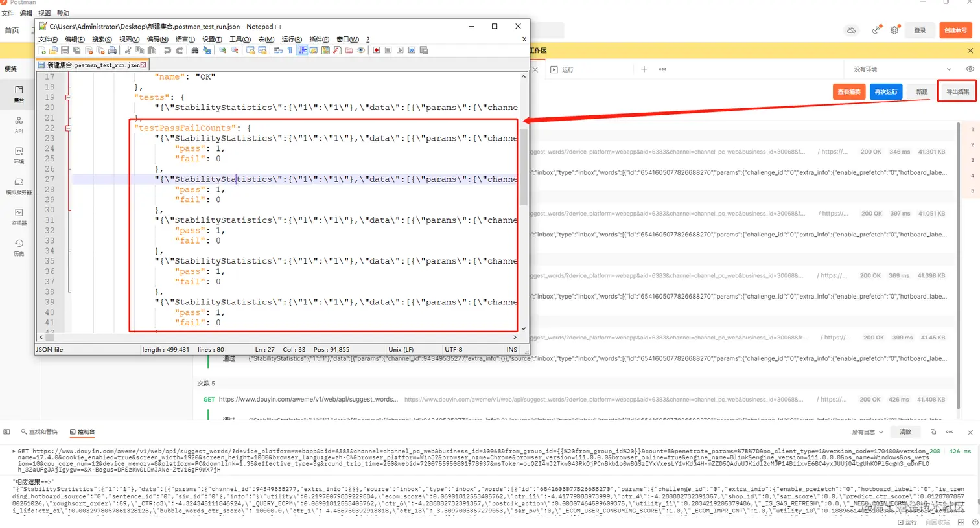Open the three-dot tab options beside 运行
The height and width of the screenshot is (528, 980).
[x=662, y=69]
